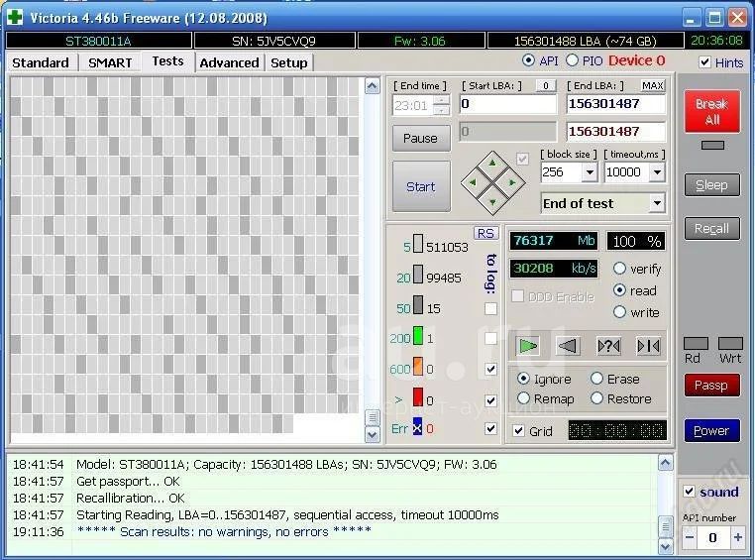This screenshot has height=560, width=755.
Task: Click the red slow block swatch
Action: pos(418,397)
